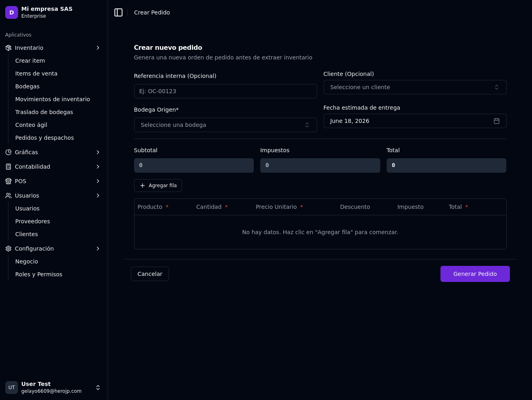Click plus icon in Agregar fila
The width and height of the screenshot is (532, 400).
coord(143,186)
